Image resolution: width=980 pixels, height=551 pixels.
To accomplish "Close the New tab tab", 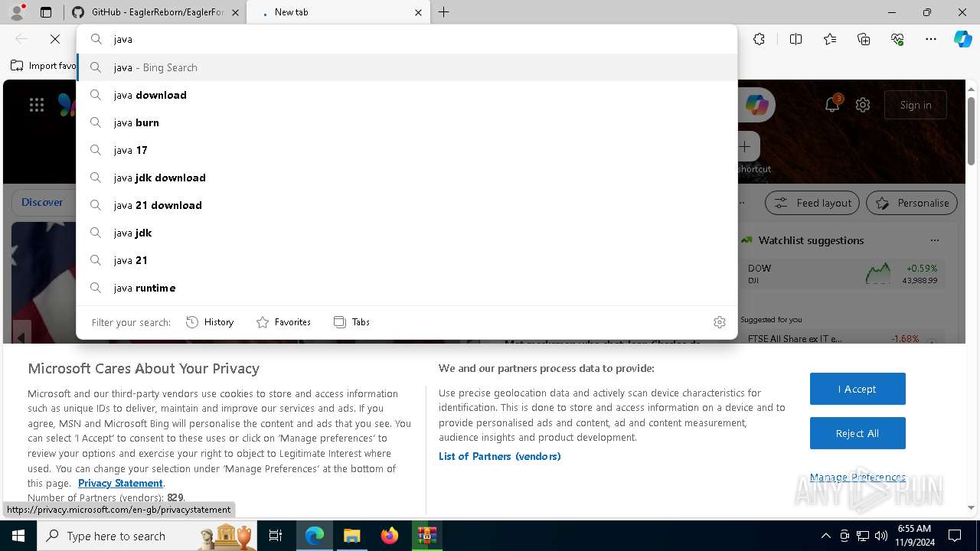I will 418,12.
